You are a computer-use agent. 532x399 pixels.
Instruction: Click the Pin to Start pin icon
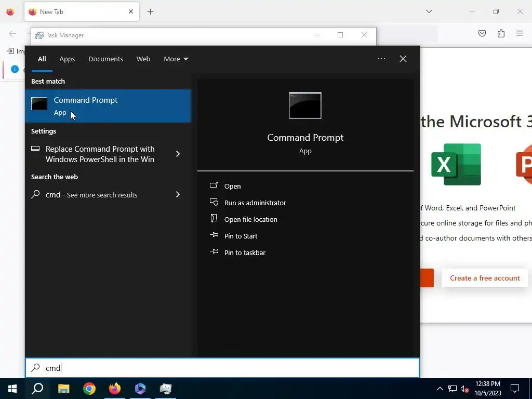point(214,235)
